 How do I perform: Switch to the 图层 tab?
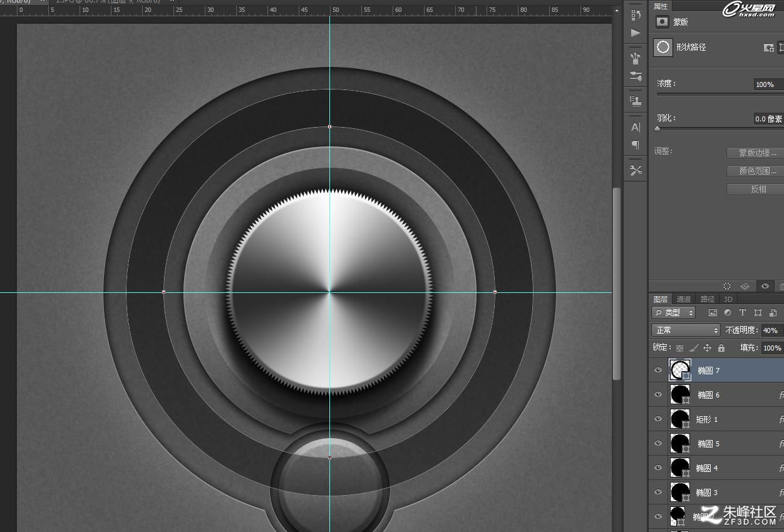pos(661,299)
